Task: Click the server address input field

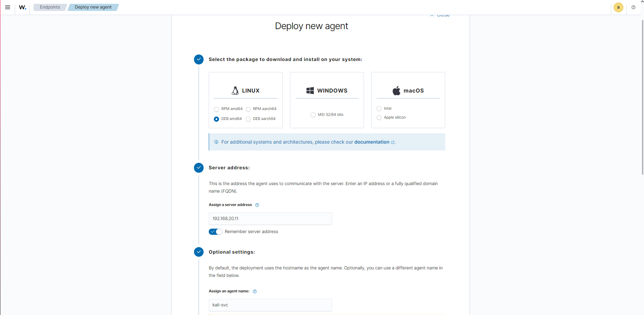Action: 270,218
